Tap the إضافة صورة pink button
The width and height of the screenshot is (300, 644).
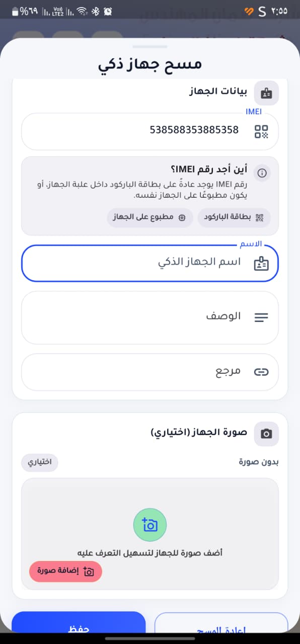click(65, 572)
